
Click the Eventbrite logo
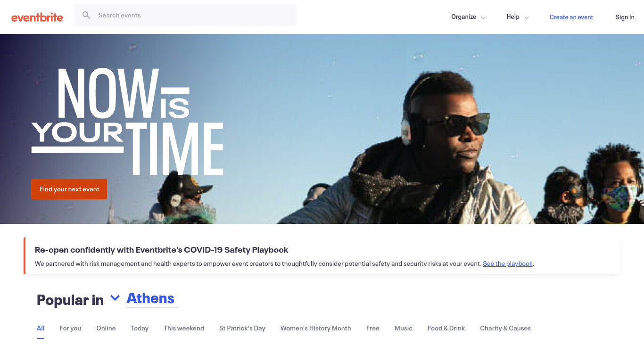point(37,17)
